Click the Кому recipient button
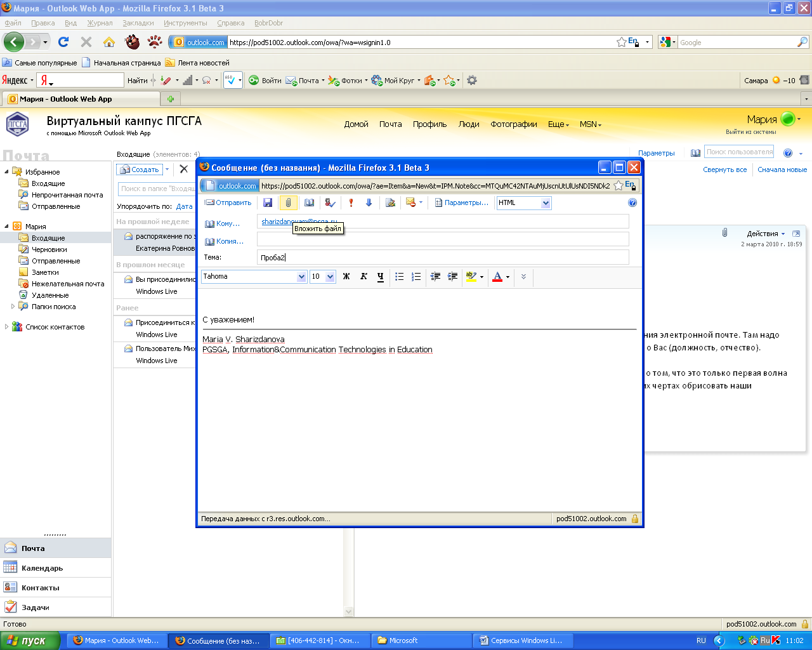The height and width of the screenshot is (650, 812). 223,223
